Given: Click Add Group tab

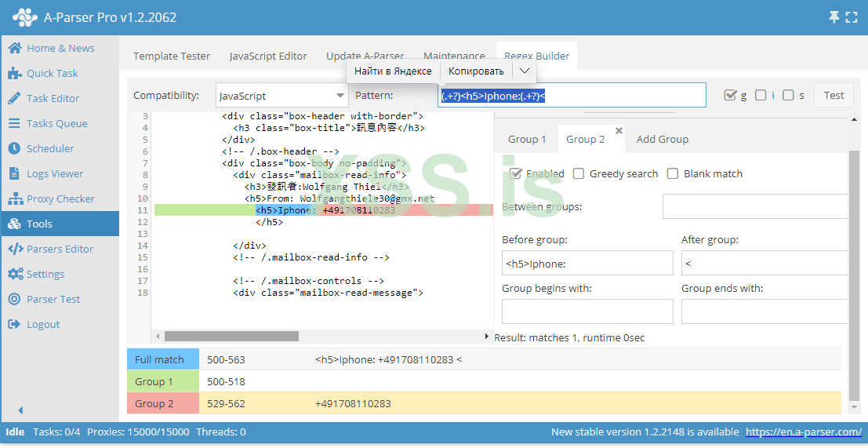Looking at the screenshot, I should point(662,139).
